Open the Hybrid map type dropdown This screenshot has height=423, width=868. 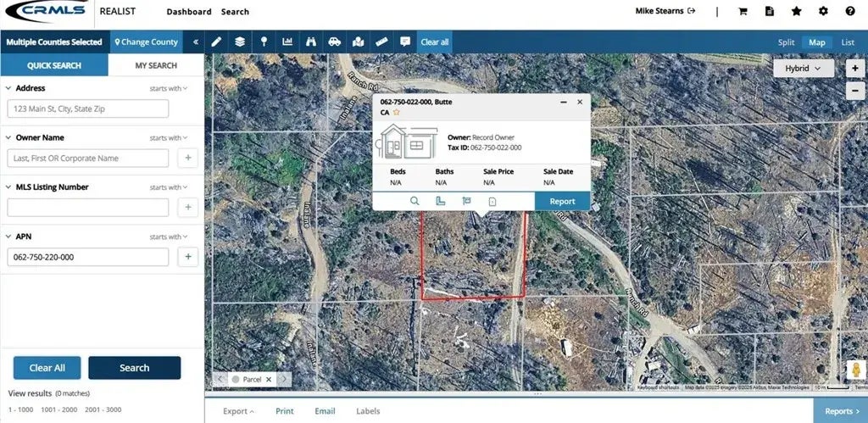click(803, 68)
